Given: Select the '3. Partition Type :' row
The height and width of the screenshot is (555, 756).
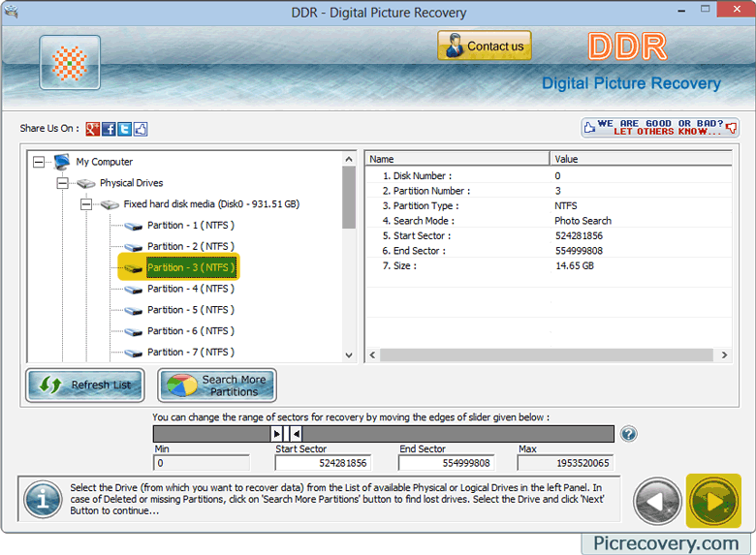Looking at the screenshot, I should click(x=549, y=205).
